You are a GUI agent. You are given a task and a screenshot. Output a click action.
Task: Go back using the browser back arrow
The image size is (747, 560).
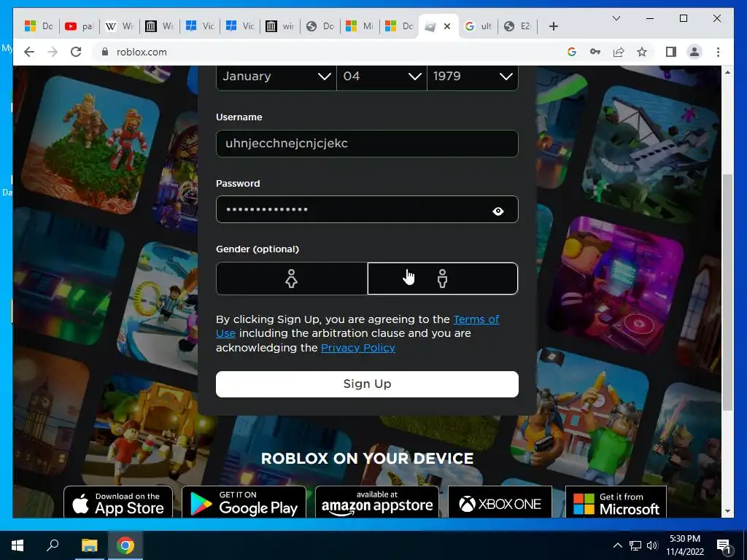pos(29,52)
